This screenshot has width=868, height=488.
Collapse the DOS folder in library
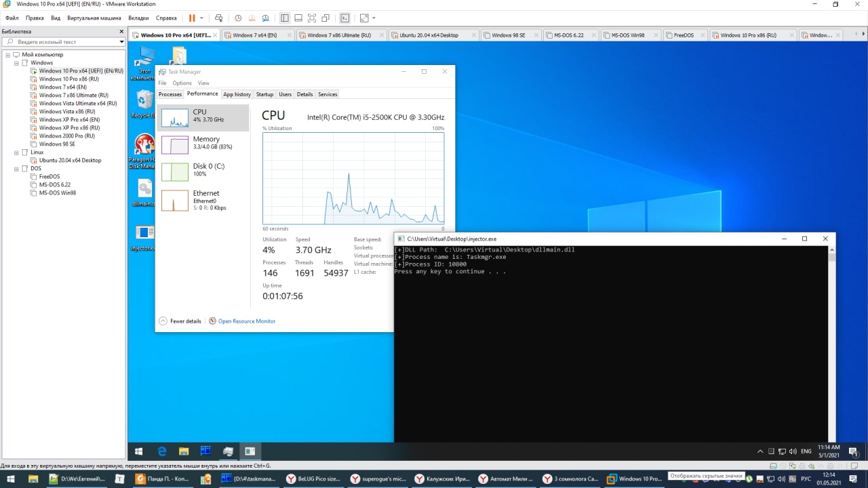tap(16, 168)
